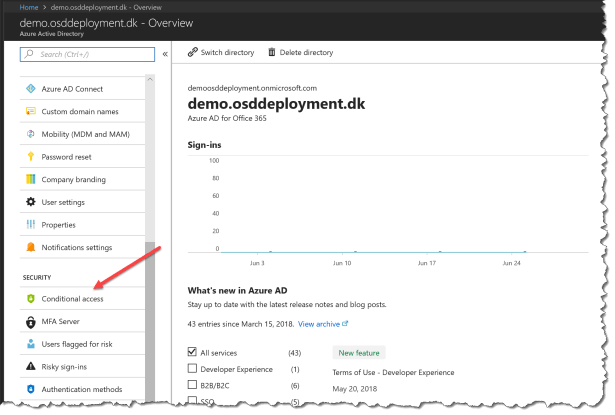This screenshot has width=615, height=415.
Task: Open Custom domain names
Action: pos(82,111)
